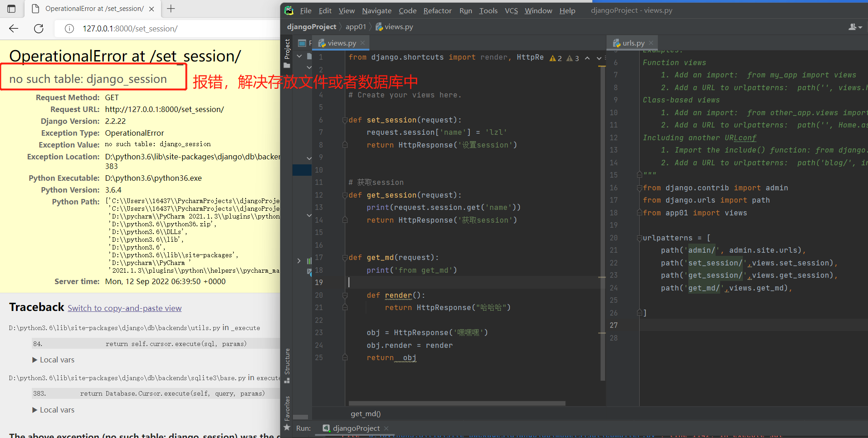Open the browser tab actions icon
This screenshot has height=438, width=868.
11,9
